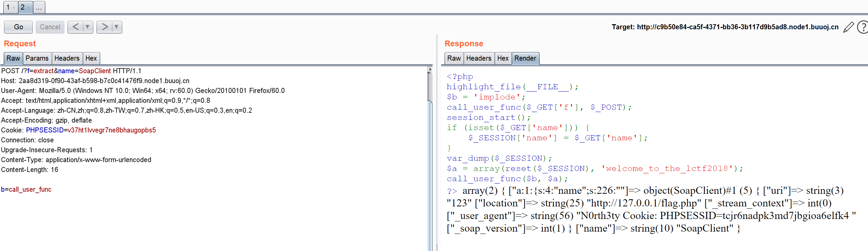Switch to Response Hex tab
Viewport: 868px width, 251px height.
click(503, 58)
